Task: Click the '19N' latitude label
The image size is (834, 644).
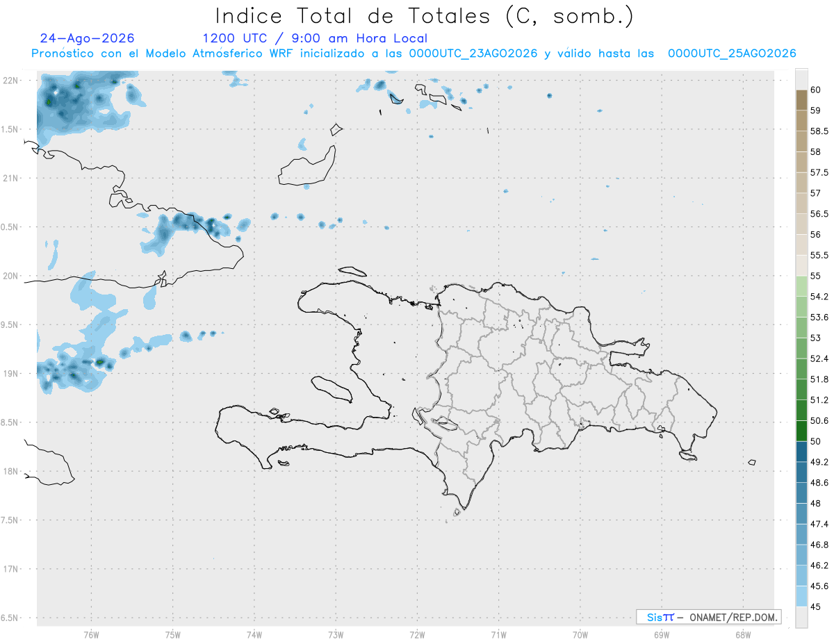Action: [x=10, y=374]
